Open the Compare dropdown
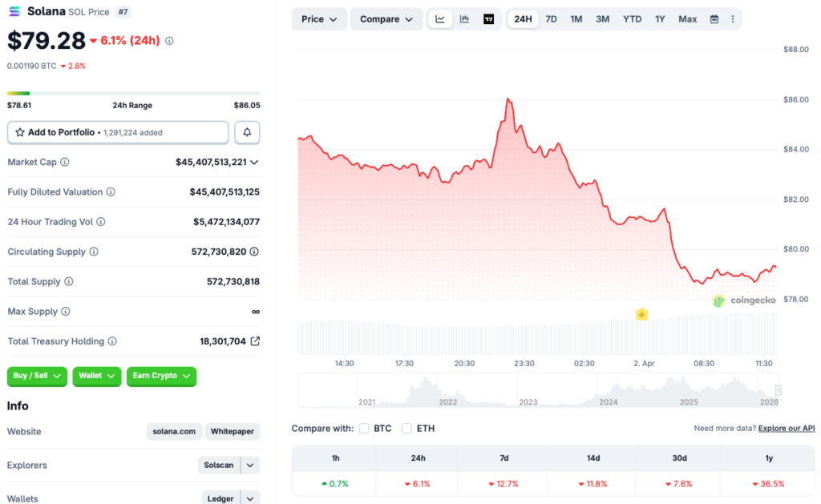821x504 pixels. [386, 18]
